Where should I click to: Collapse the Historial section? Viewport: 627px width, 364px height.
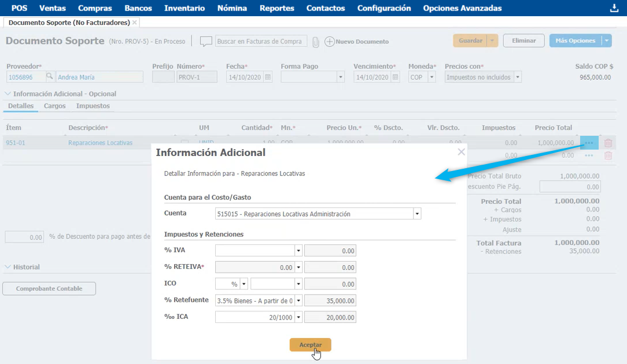[8, 267]
